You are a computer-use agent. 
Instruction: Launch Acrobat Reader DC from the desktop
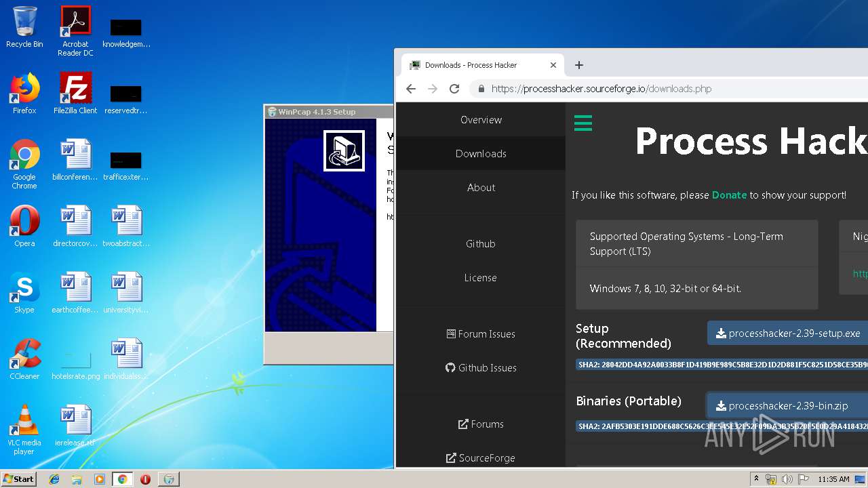click(75, 30)
